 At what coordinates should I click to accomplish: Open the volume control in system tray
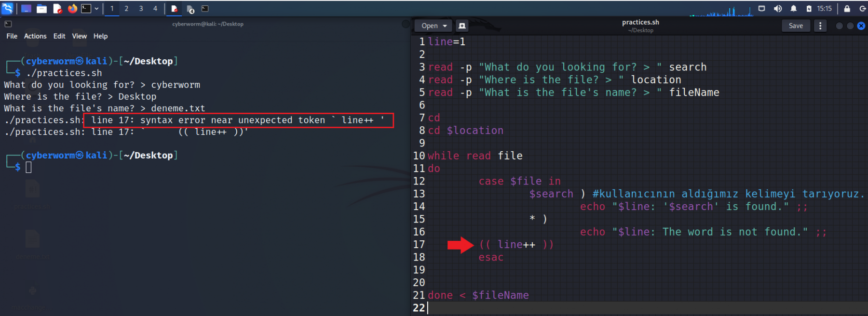pos(778,9)
